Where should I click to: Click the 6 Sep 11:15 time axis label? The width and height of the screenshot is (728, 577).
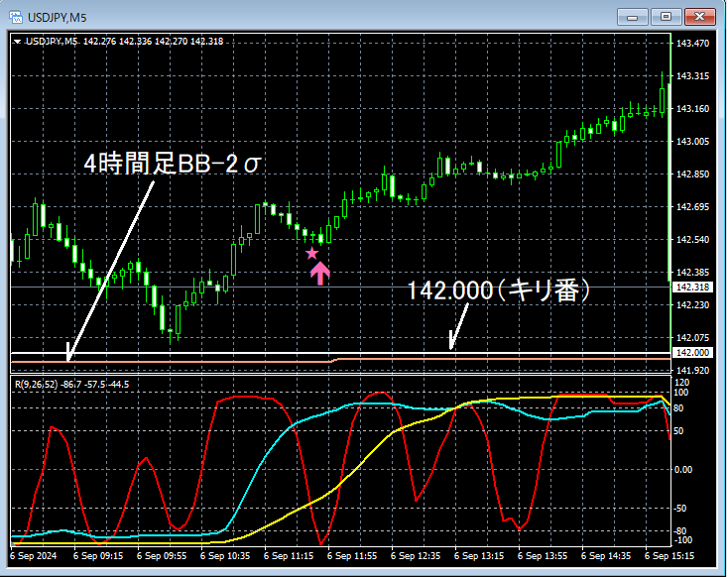click(289, 555)
